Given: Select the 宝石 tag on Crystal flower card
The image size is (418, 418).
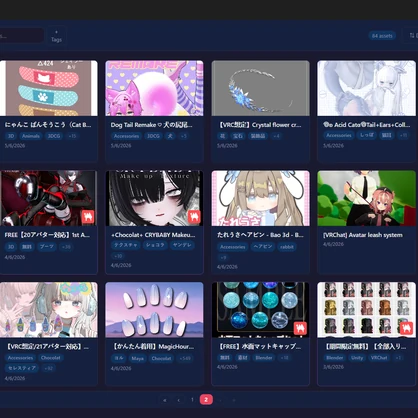Looking at the screenshot, I should (x=238, y=136).
